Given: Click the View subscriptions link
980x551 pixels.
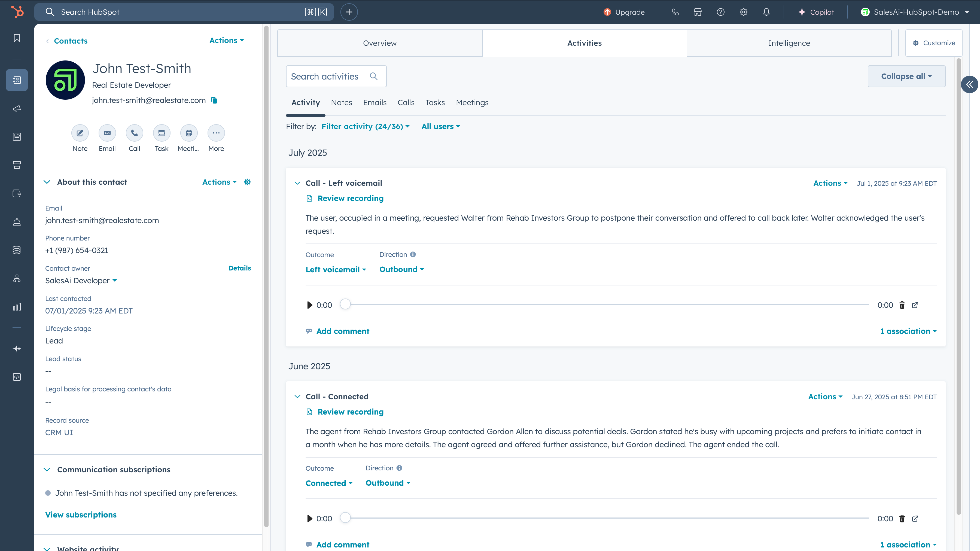Looking at the screenshot, I should coord(81,515).
